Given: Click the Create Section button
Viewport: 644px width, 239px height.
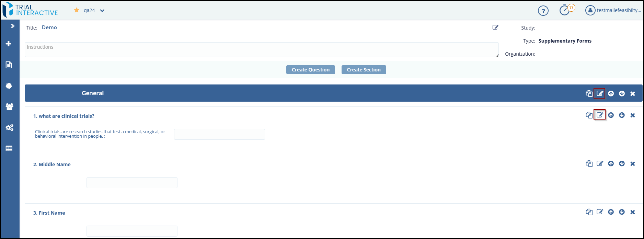Looking at the screenshot, I should tap(364, 70).
